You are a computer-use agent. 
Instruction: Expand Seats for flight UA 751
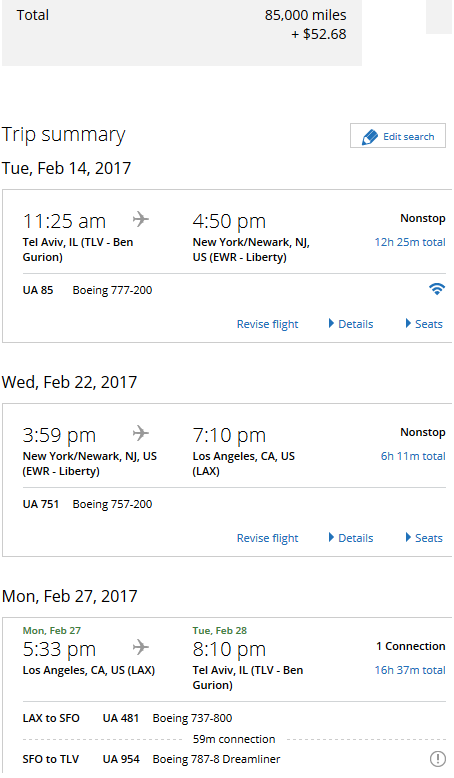(x=424, y=538)
